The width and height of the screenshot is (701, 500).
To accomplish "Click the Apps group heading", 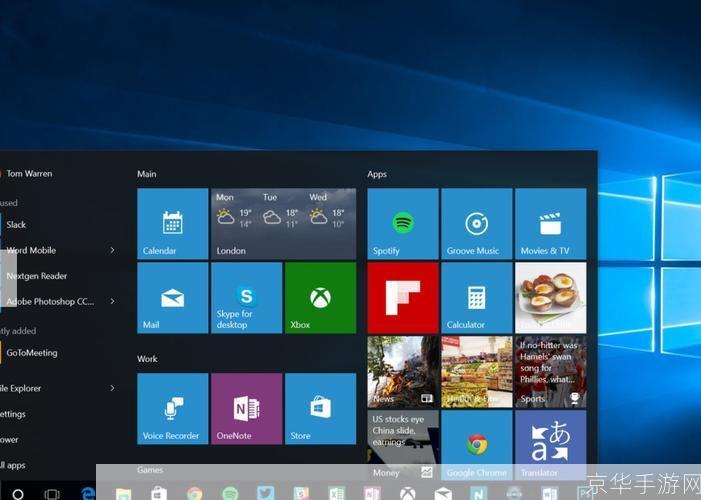I will (x=377, y=174).
